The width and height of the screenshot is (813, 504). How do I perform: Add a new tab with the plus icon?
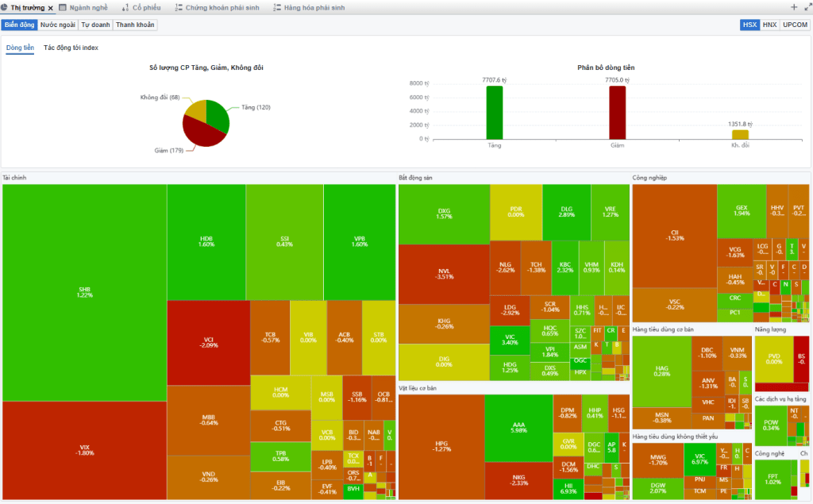pyautogui.click(x=794, y=7)
